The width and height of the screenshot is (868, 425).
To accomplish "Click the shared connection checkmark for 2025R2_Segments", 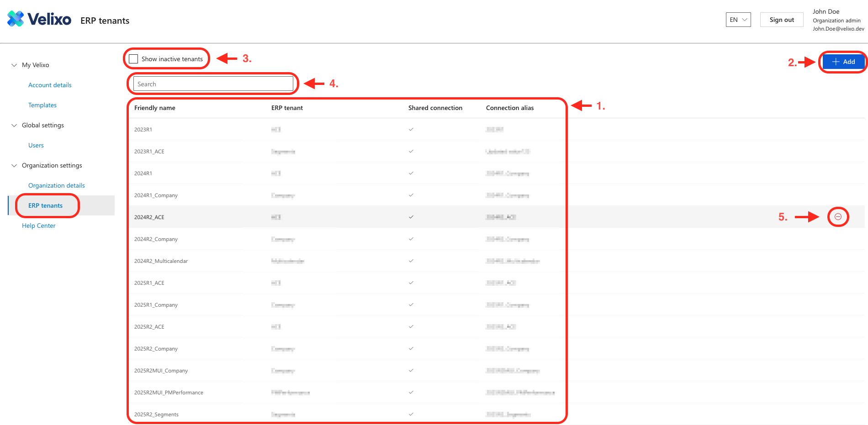I will (x=411, y=415).
